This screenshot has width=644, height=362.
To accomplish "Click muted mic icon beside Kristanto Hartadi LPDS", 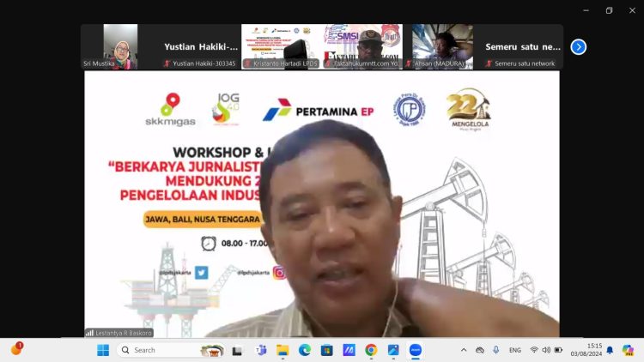I will (247, 63).
